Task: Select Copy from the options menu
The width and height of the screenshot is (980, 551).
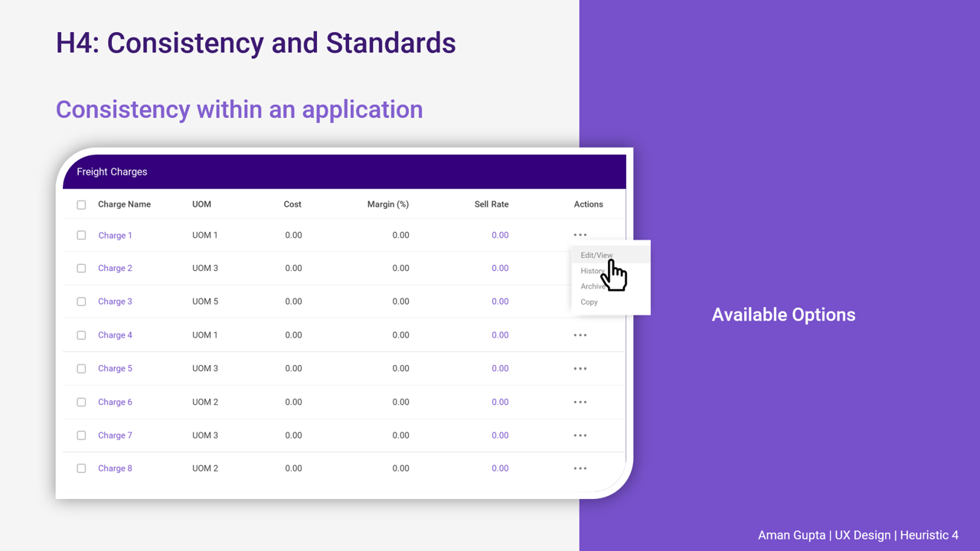Action: [589, 302]
